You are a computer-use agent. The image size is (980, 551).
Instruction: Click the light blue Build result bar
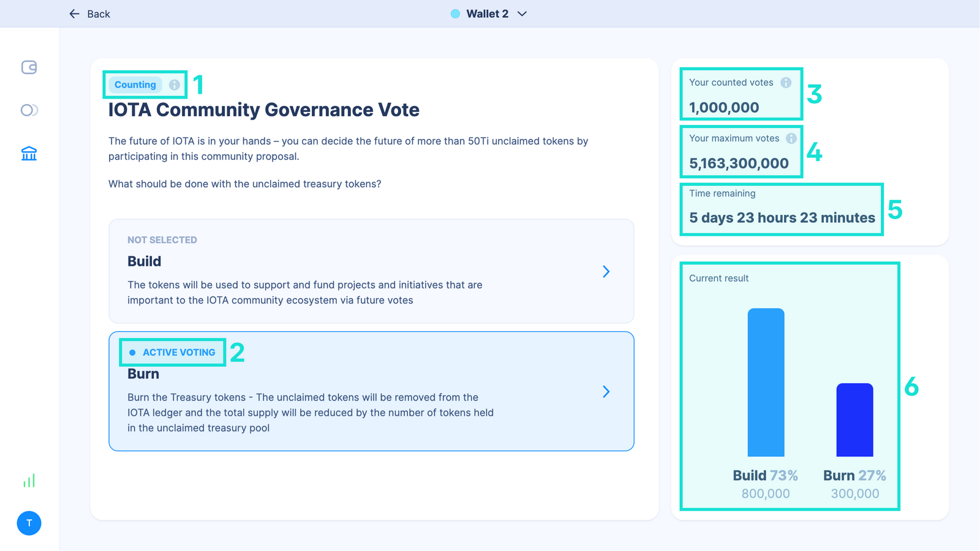[766, 383]
